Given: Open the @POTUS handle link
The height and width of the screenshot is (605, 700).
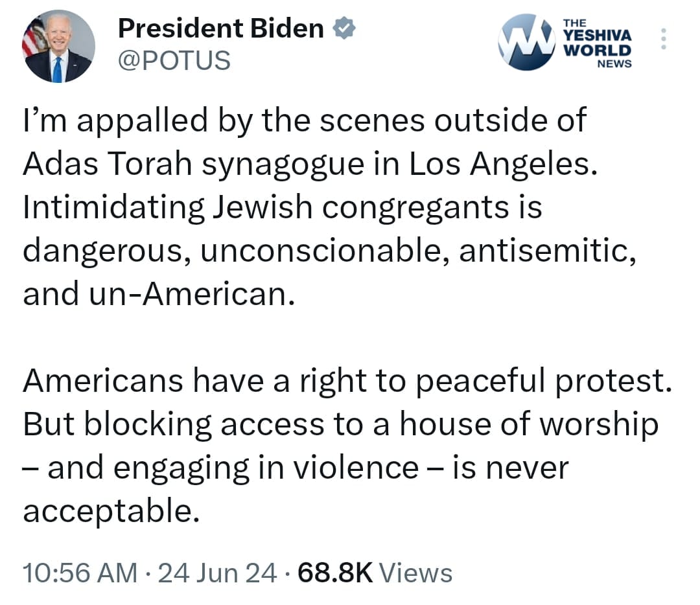Looking at the screenshot, I should (173, 60).
